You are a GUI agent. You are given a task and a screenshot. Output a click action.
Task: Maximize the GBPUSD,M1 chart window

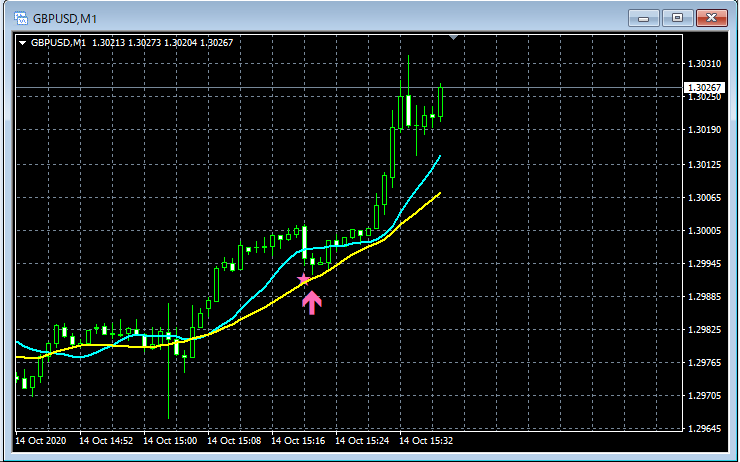pos(677,18)
